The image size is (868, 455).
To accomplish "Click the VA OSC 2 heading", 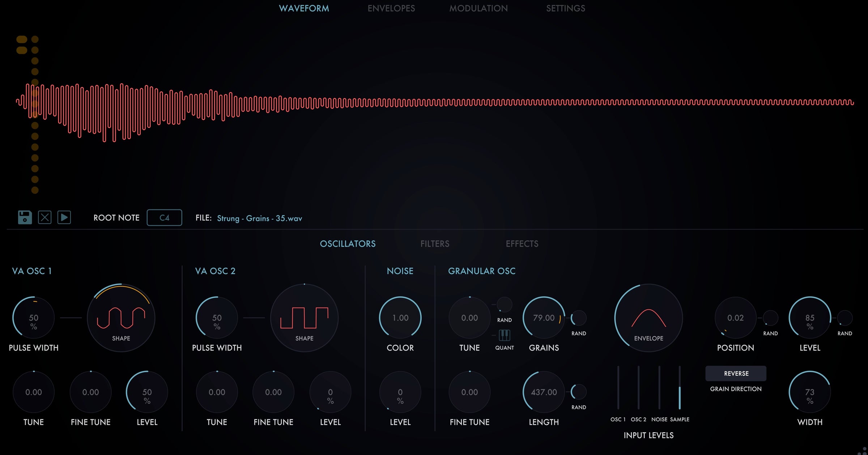I will click(215, 271).
